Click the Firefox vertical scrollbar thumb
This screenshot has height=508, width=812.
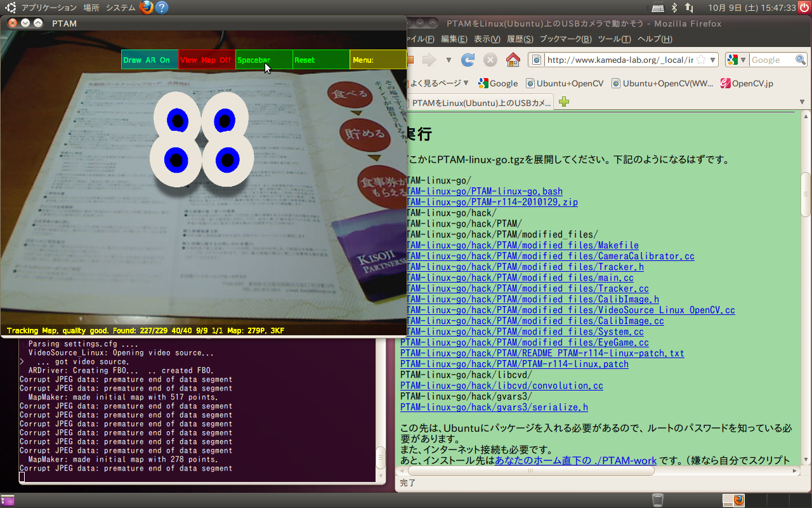806,195
